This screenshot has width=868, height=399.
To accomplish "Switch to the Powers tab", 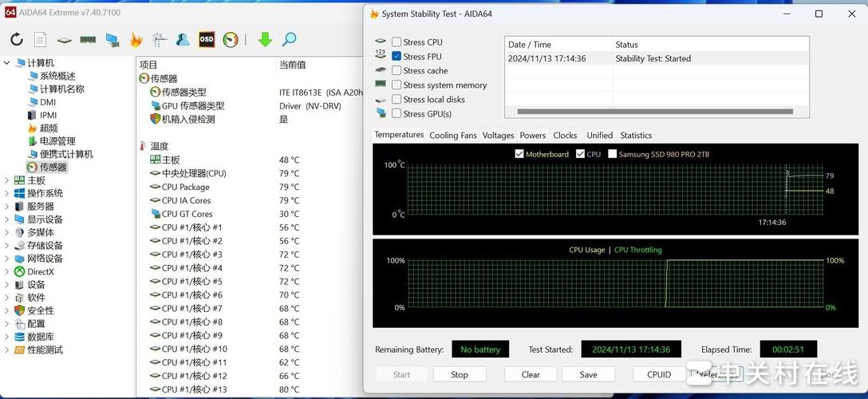I will 533,136.
